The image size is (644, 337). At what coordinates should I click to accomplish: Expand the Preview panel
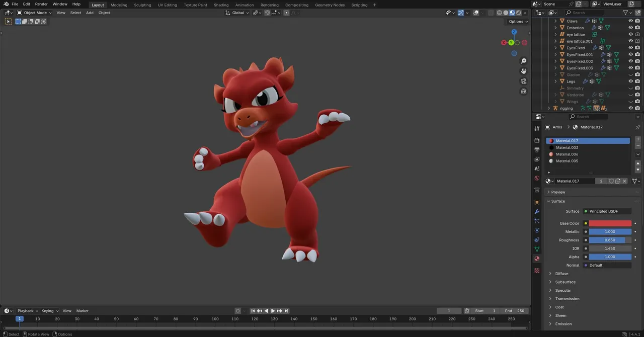click(x=558, y=192)
